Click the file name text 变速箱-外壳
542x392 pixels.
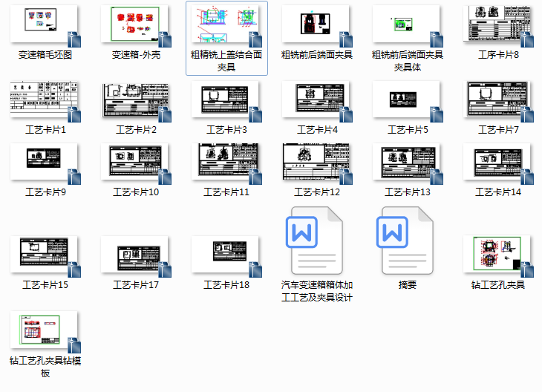coord(136,55)
